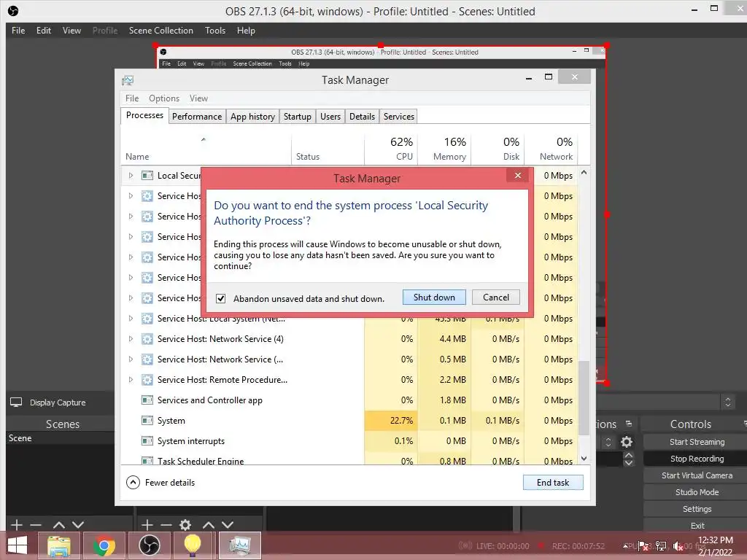747x560 pixels.
Task: Toggle Studio Mode in OBS Controls
Action: [697, 492]
